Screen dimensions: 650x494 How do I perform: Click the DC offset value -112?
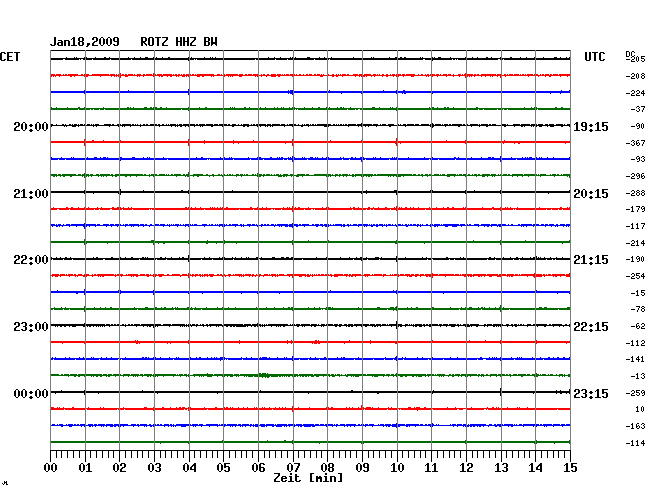point(635,343)
